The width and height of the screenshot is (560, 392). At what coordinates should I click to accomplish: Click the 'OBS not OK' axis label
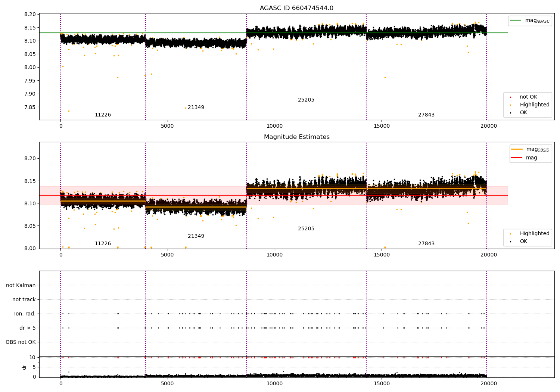pos(21,342)
